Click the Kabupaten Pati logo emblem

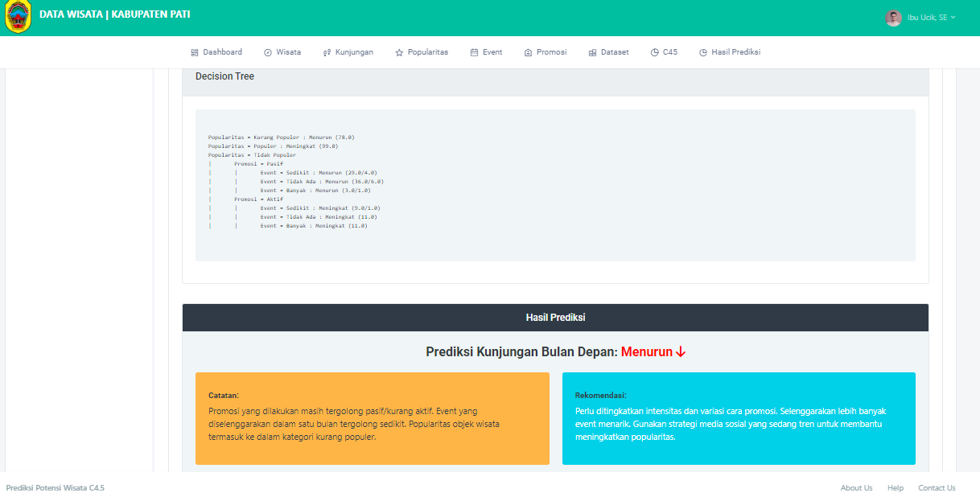18,18
